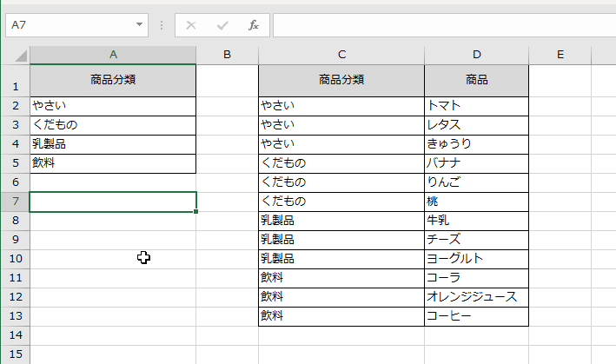Click the Insert Function fx icon
The image size is (616, 364).
tap(254, 25)
